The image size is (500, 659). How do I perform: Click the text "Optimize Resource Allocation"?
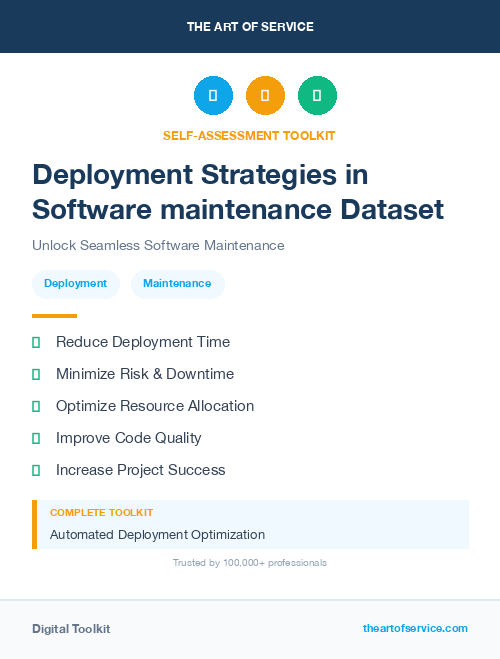(155, 406)
